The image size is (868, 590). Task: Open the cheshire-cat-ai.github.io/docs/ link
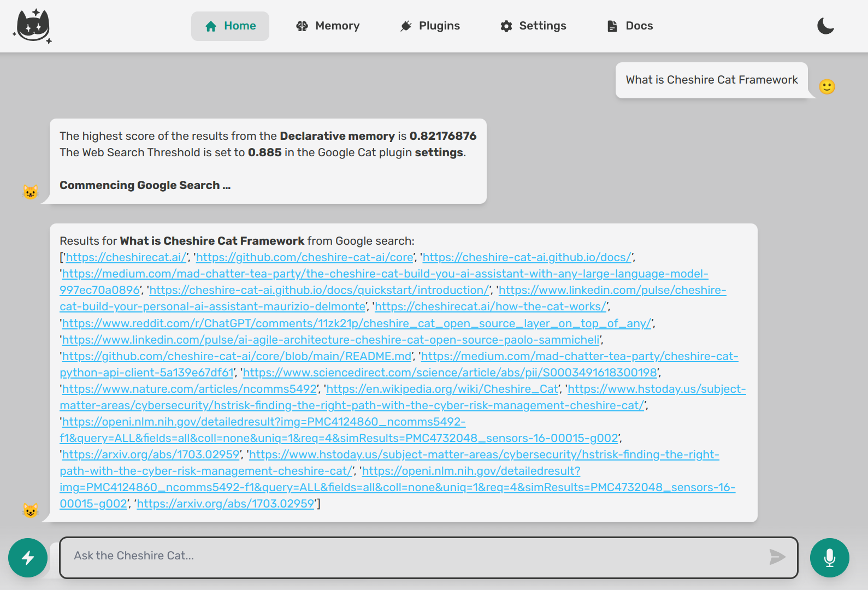coord(527,257)
